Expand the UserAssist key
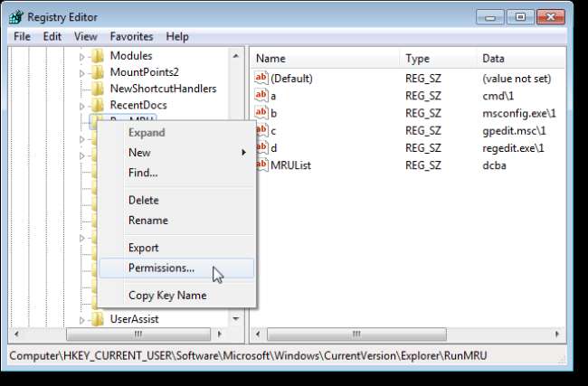 pyautogui.click(x=81, y=320)
